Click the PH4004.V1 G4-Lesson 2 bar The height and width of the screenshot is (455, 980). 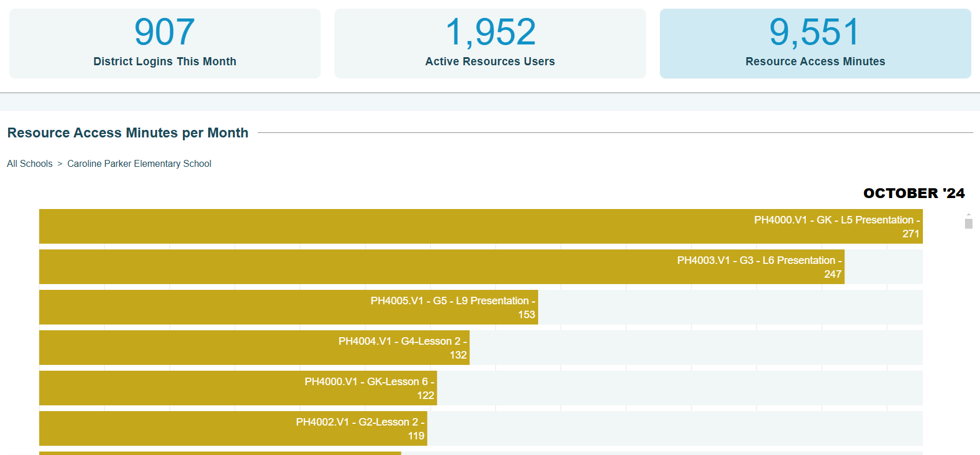point(254,348)
